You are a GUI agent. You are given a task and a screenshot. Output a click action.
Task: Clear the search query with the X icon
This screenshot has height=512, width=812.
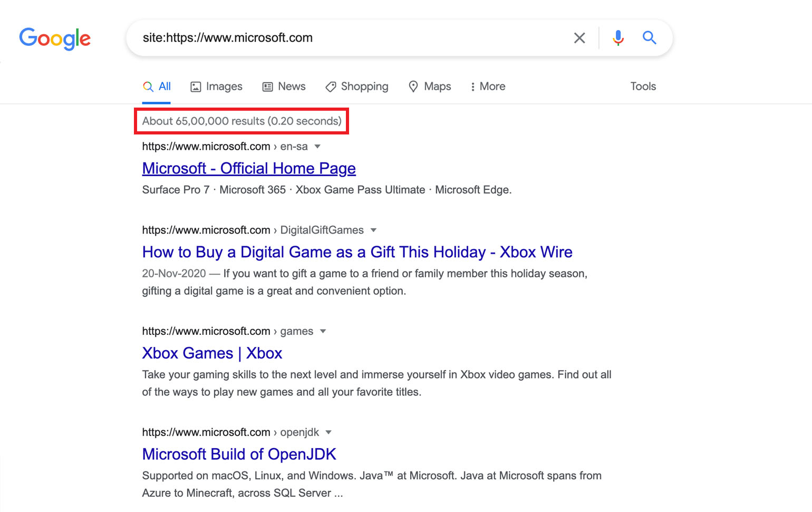tap(579, 37)
